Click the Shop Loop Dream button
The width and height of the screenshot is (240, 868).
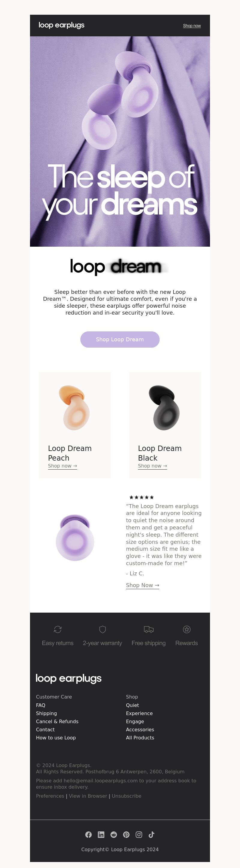click(x=120, y=339)
